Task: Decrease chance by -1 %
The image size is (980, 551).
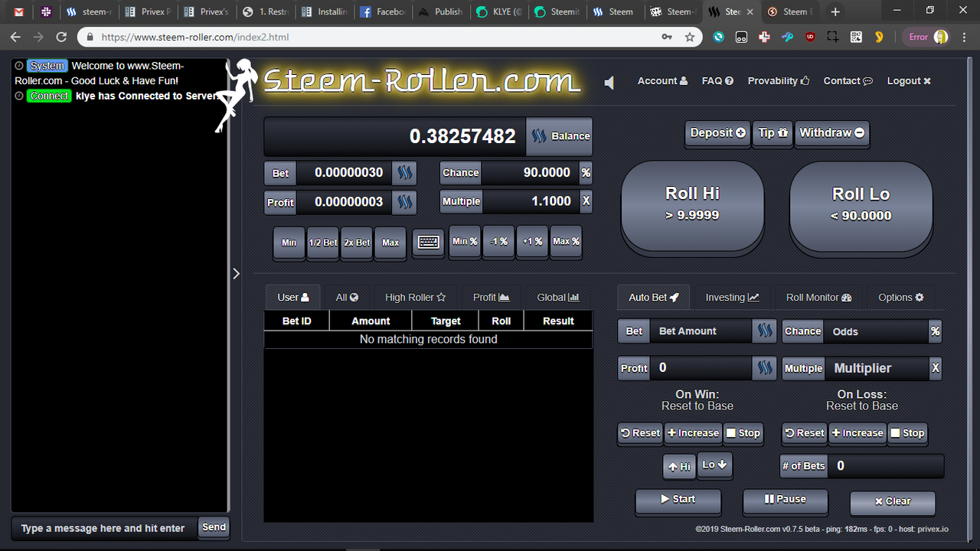Action: (498, 242)
